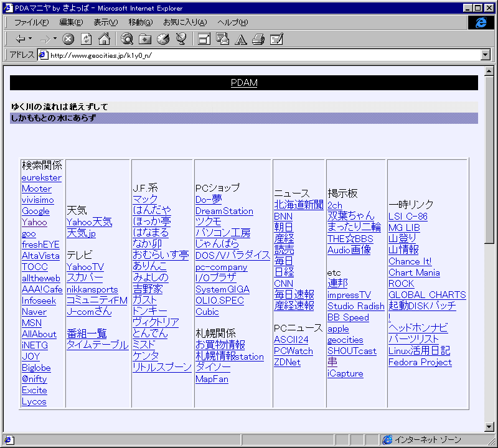This screenshot has width=498, height=448.
Task: Visit the Lycos link
Action: coord(34,401)
